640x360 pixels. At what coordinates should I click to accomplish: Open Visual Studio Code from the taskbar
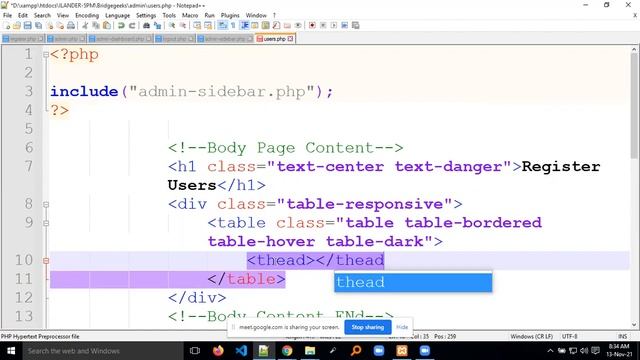241,351
